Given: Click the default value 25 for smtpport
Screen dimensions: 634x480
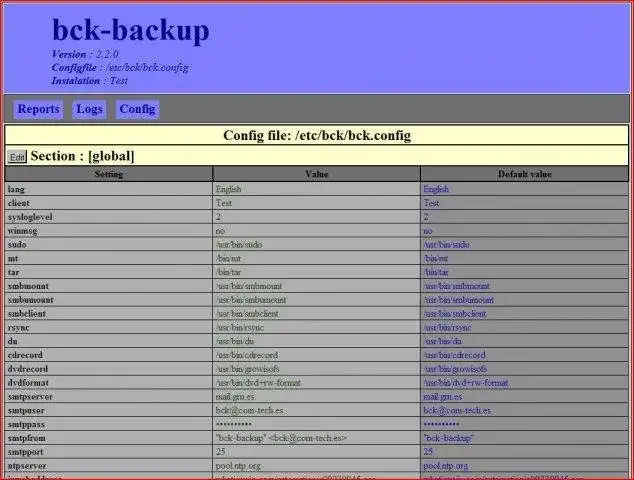Looking at the screenshot, I should [x=428, y=452].
